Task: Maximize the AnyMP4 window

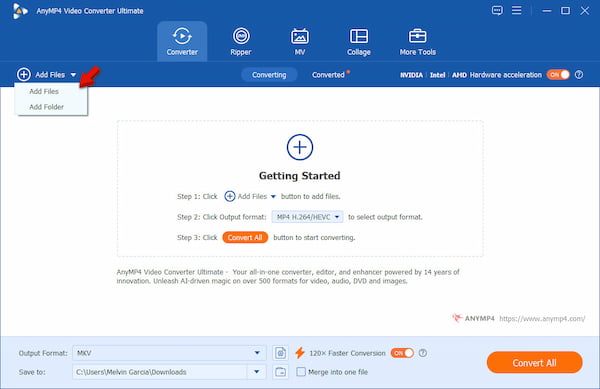Action: click(565, 11)
